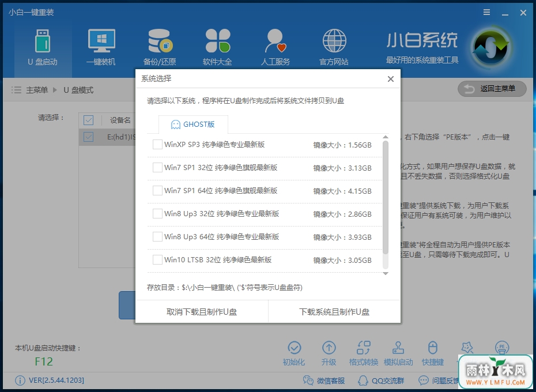Click the system list scrollbar thumb
This screenshot has width=536, height=392.
[386, 198]
